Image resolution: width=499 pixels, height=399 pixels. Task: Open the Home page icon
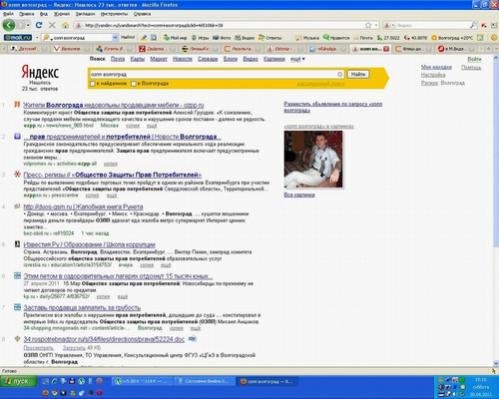coord(66,25)
